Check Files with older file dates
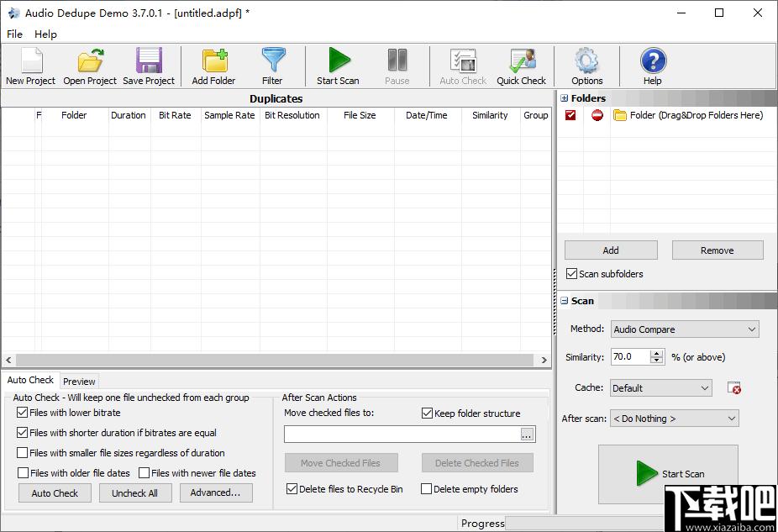This screenshot has height=532, width=778. click(23, 473)
